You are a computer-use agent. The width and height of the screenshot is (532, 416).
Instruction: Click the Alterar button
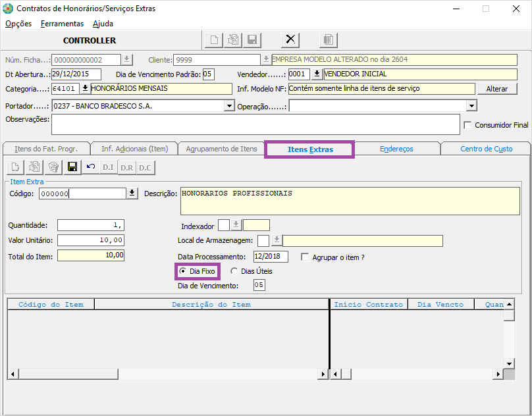click(x=496, y=89)
